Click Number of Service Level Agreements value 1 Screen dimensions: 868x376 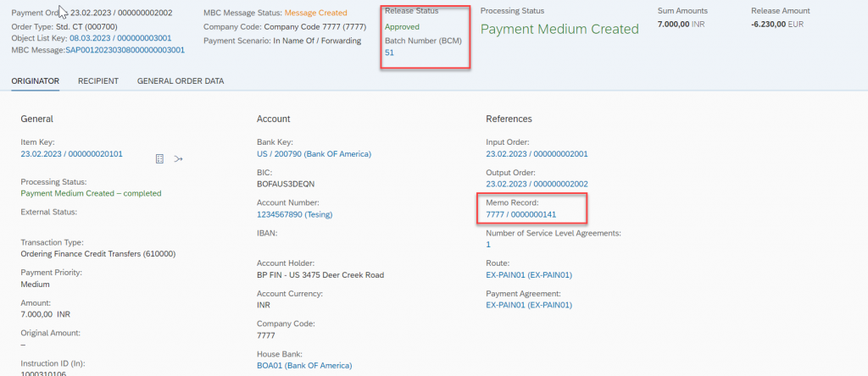point(488,245)
